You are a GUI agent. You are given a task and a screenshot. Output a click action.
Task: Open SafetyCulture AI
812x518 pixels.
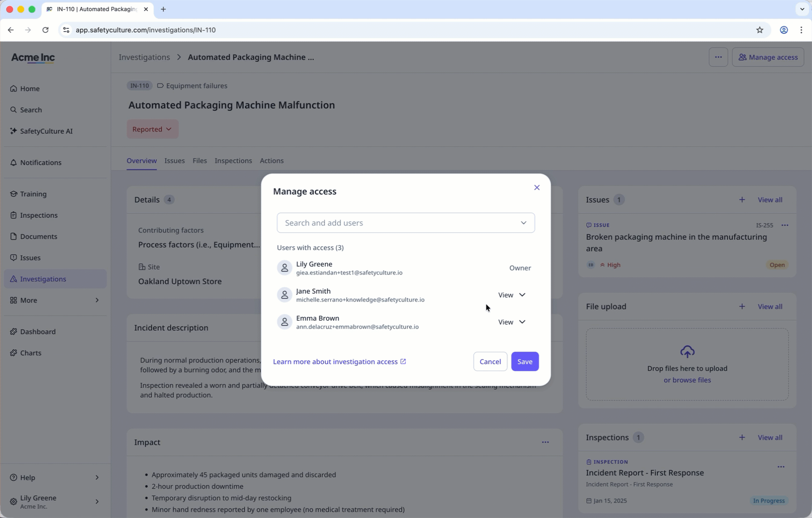coord(55,131)
